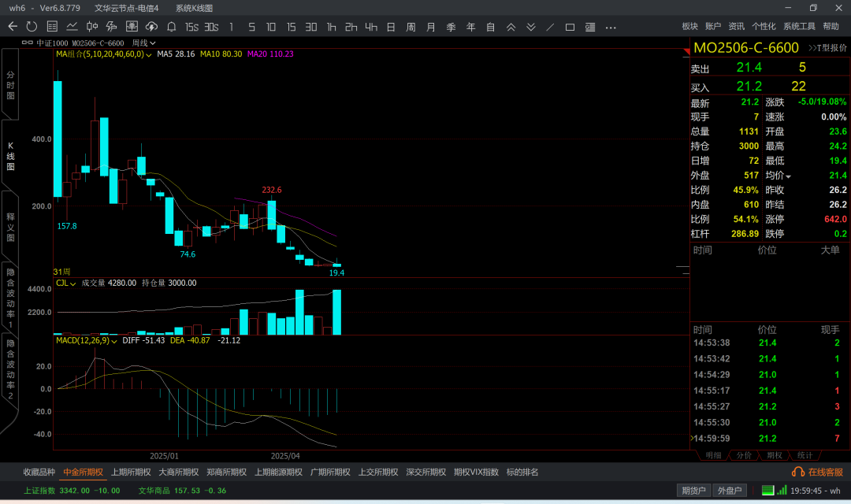
Task: Open the 周线 period dropdown
Action: pyautogui.click(x=143, y=43)
